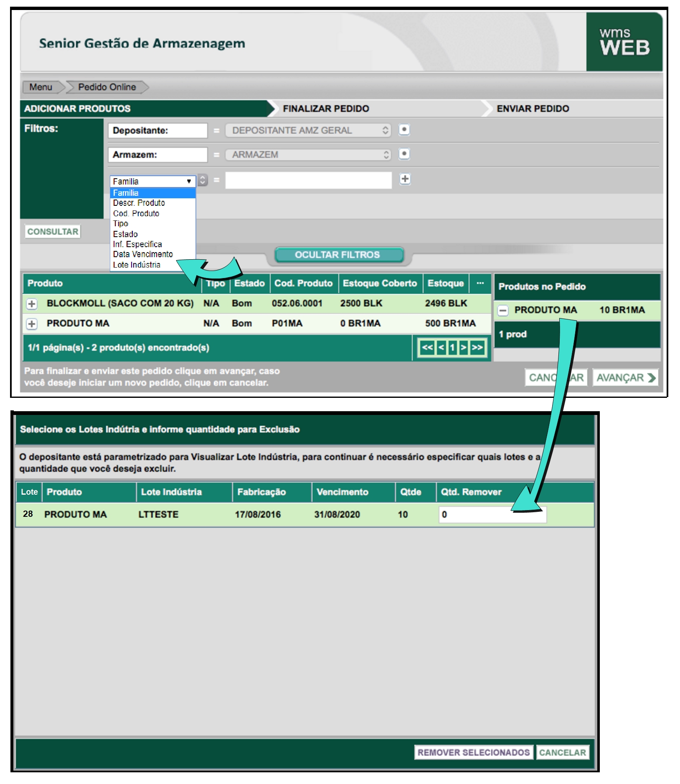
Task: Go to first page of results
Action: coord(427,347)
